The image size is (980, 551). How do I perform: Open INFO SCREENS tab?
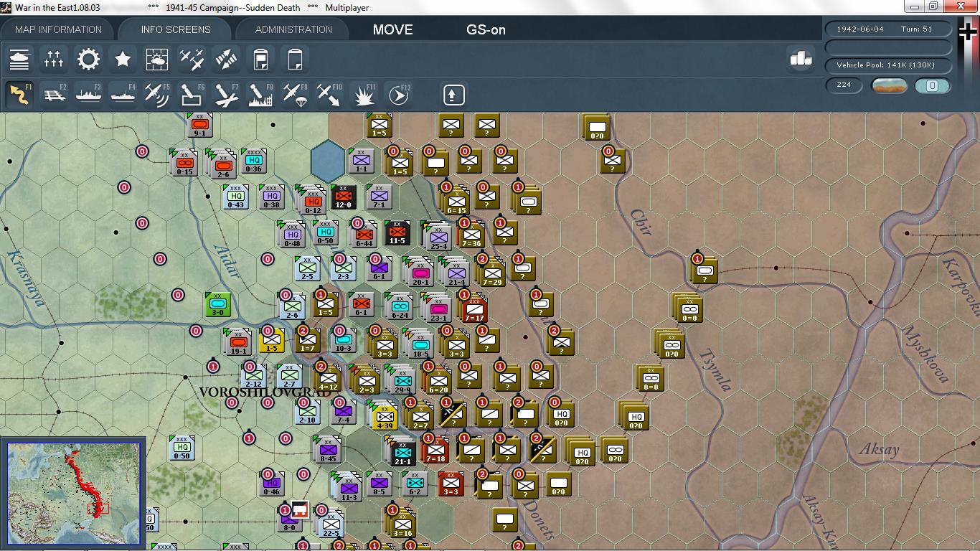coord(176,29)
